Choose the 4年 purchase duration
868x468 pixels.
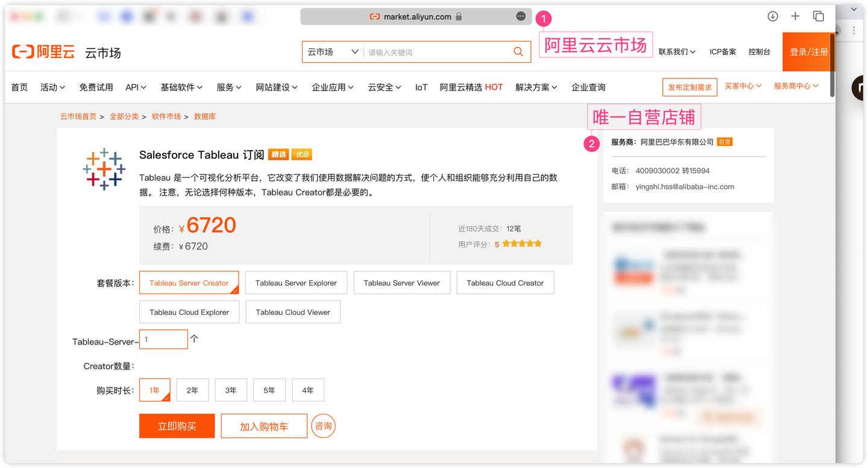(x=308, y=390)
